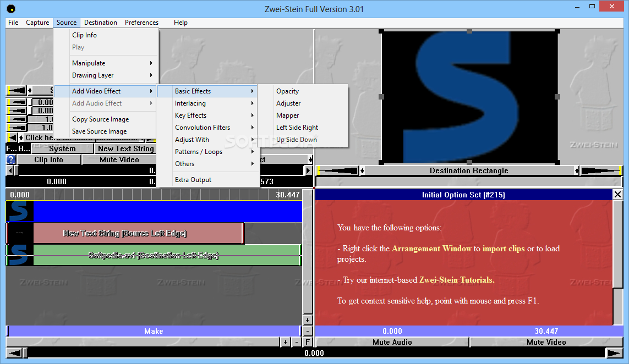Open the Help menu

(181, 23)
